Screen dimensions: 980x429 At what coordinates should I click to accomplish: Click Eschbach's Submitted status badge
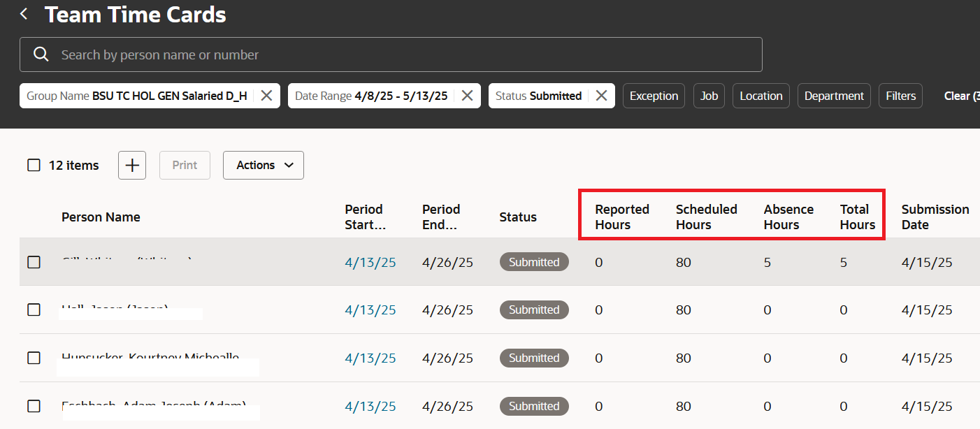tap(534, 406)
